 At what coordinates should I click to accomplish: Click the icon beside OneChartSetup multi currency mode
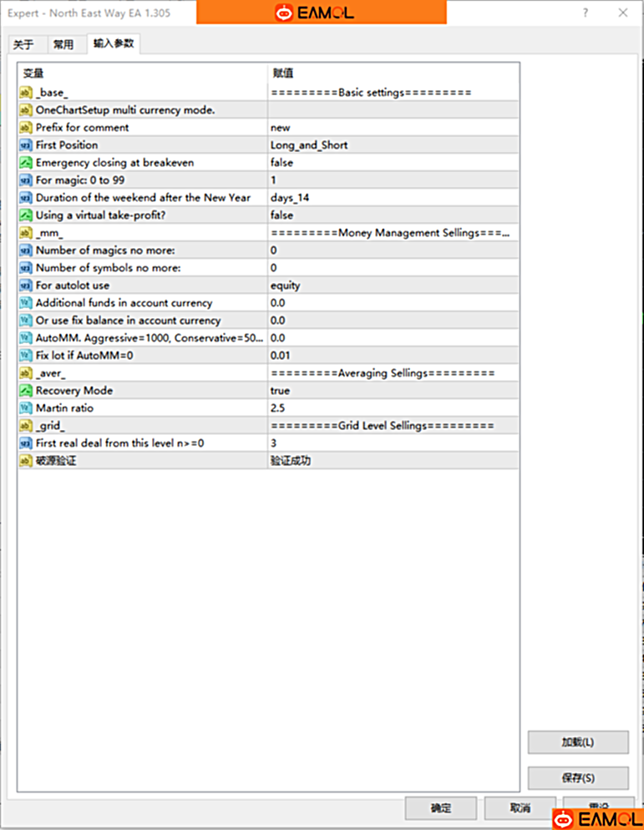pyautogui.click(x=26, y=110)
